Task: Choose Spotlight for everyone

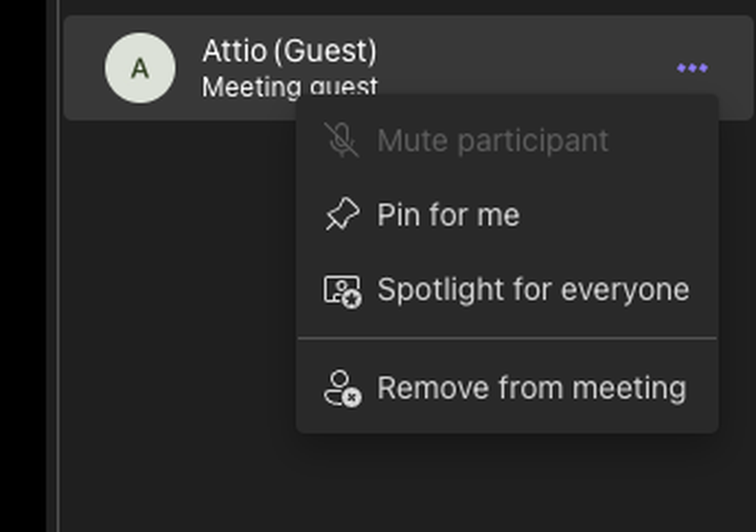Action: pos(533,290)
